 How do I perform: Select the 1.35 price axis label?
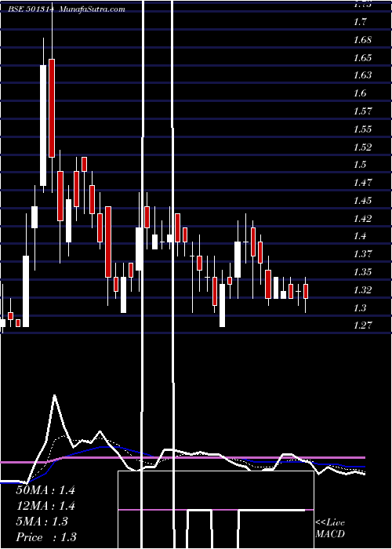(x=362, y=272)
